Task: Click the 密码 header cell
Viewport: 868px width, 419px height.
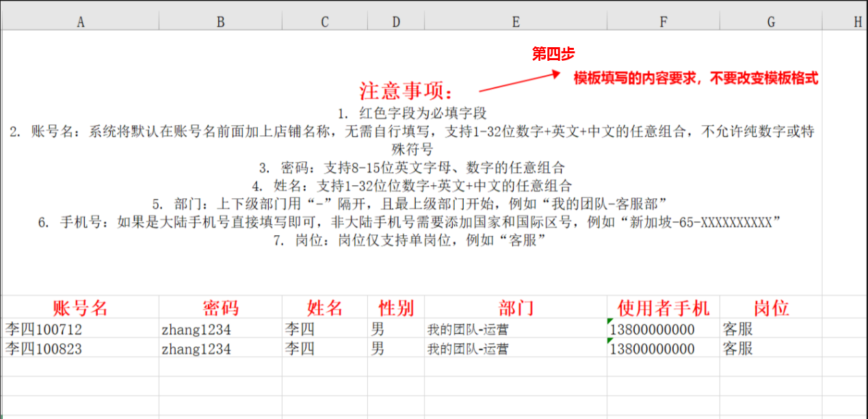Action: pos(220,308)
